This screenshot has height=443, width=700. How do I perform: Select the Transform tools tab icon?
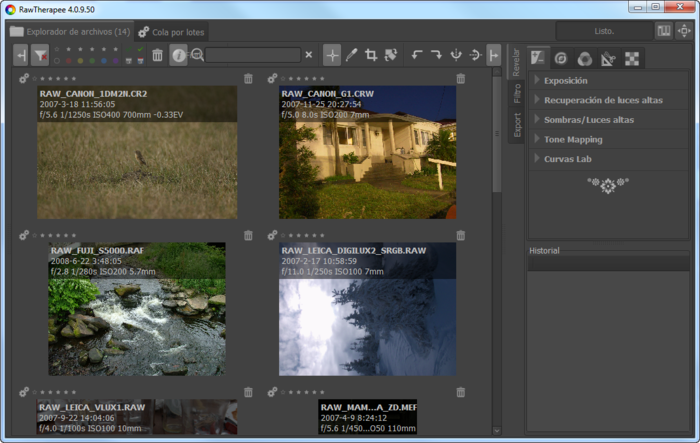click(x=608, y=59)
